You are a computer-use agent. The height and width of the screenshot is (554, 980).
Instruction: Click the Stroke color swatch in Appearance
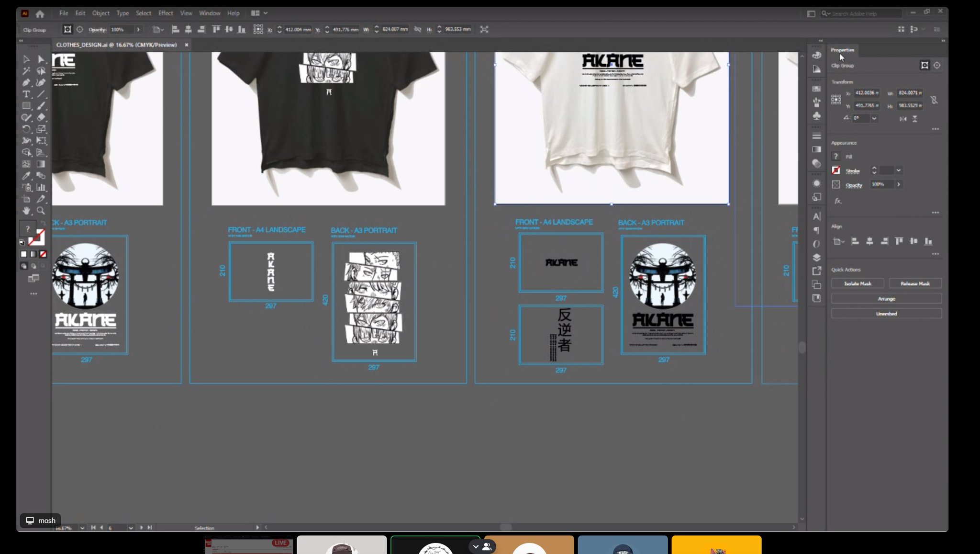836,170
